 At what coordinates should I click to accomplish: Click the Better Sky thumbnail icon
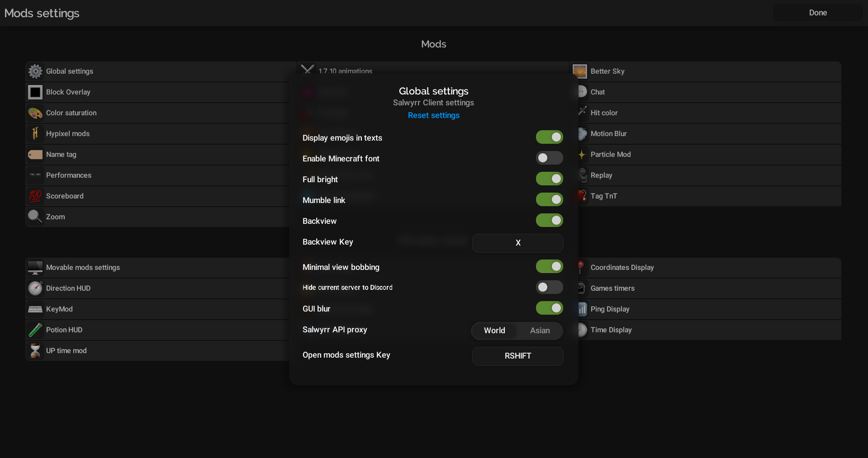[580, 71]
